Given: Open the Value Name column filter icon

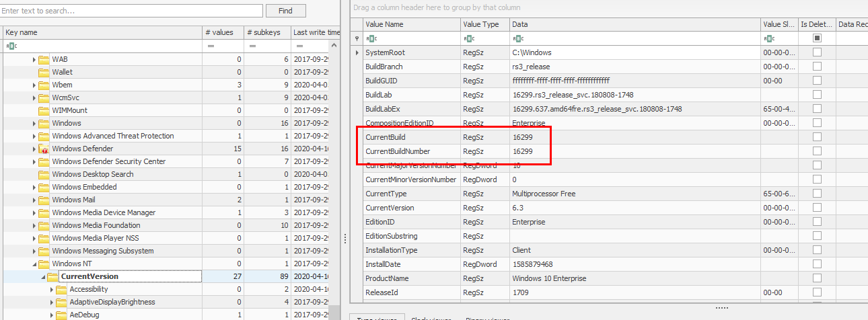Looking at the screenshot, I should (369, 38).
